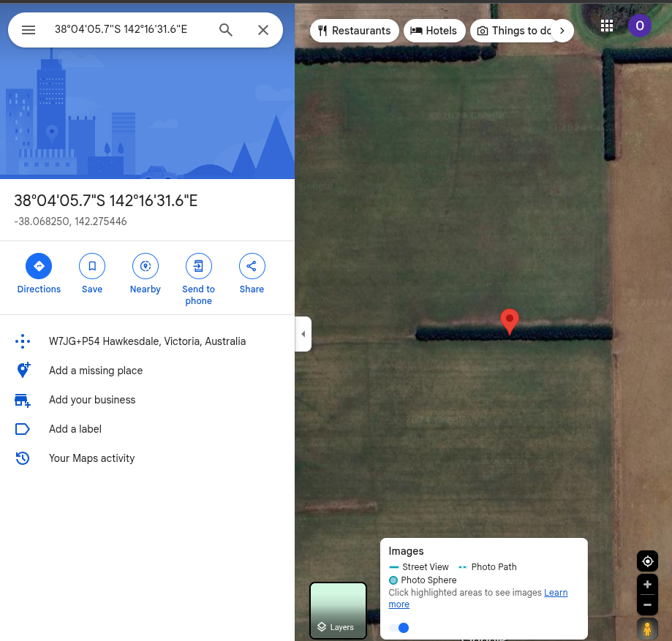This screenshot has width=672, height=641.
Task: Click the red location pin on map
Action: click(x=510, y=322)
